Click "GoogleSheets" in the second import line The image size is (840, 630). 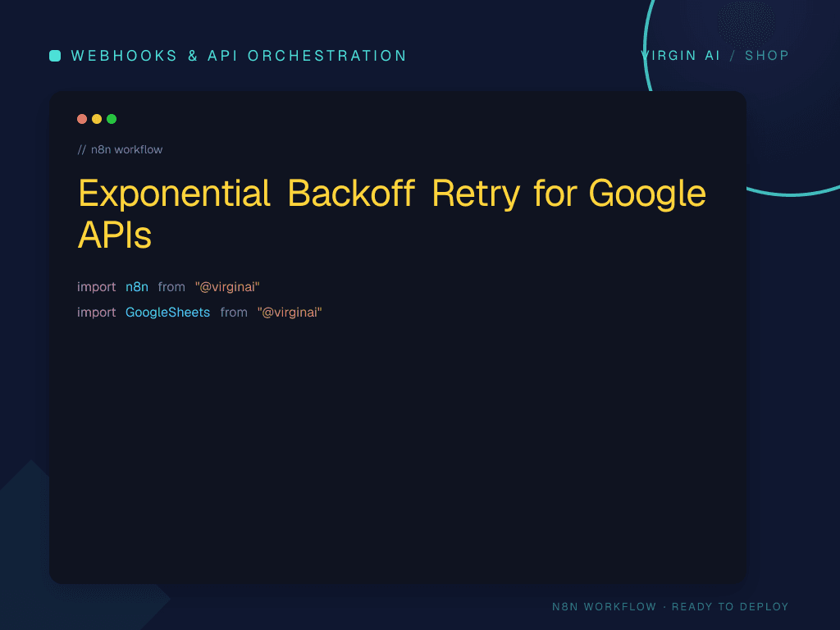click(167, 313)
